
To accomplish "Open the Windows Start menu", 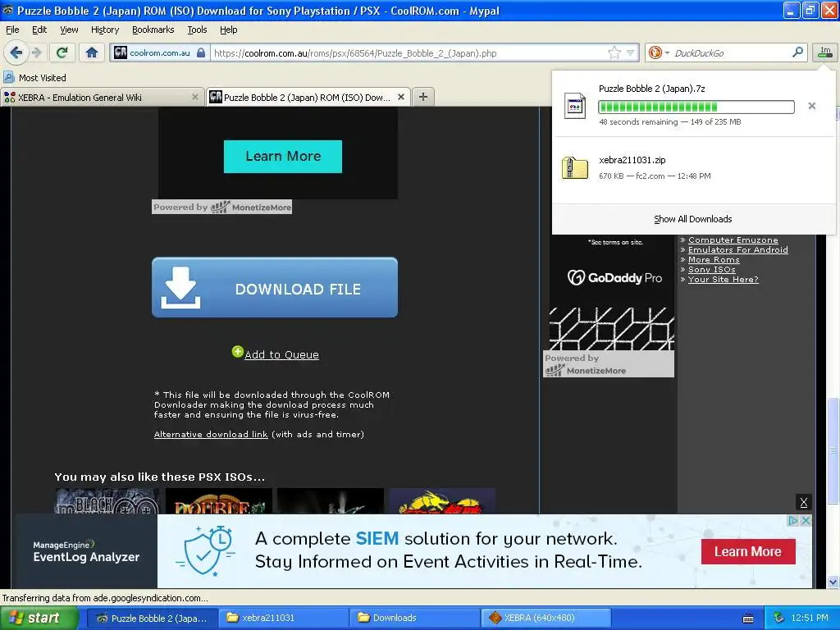I will point(39,618).
